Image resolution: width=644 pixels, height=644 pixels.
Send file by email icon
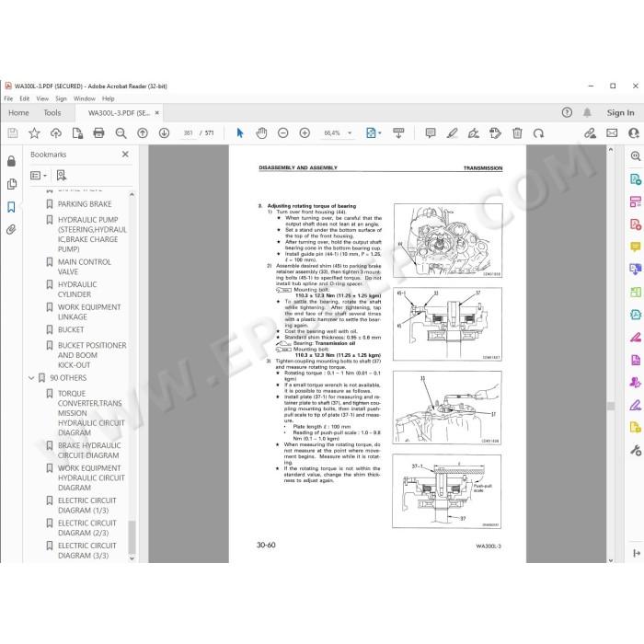tap(612, 133)
